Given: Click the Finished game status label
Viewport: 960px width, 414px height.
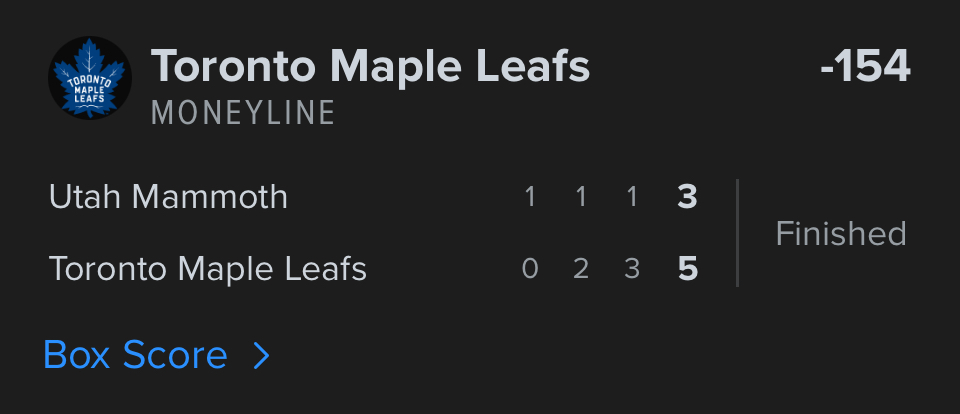Looking at the screenshot, I should tap(841, 234).
